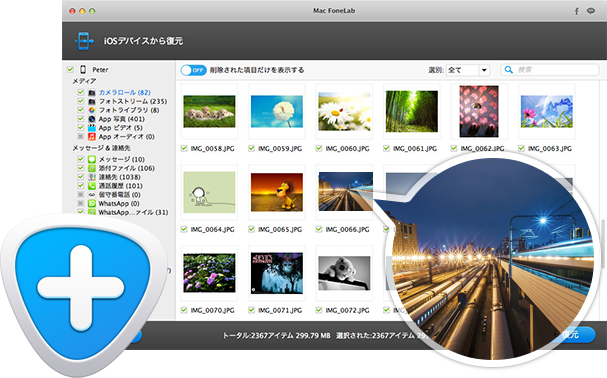This screenshot has width=607, height=378.
Task: Click トータル:2367アイテム status text
Action: click(x=276, y=335)
